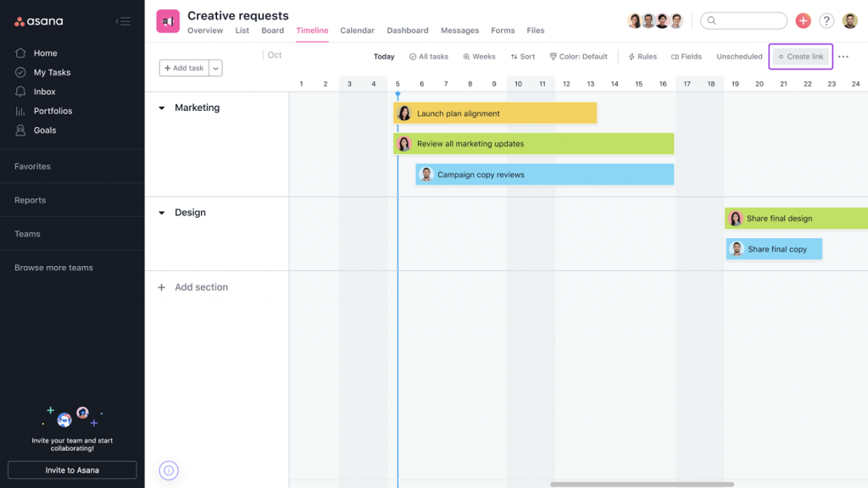Click assignee avatar on Campaign copy reviews
Image resolution: width=868 pixels, height=488 pixels.
(x=426, y=175)
